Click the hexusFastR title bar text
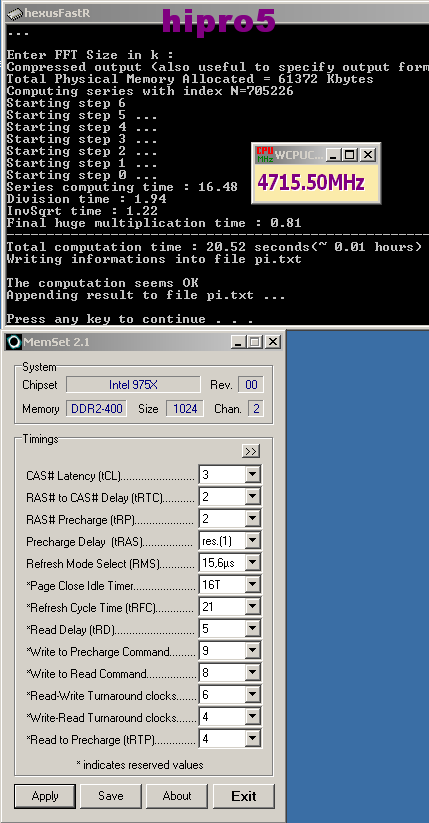The width and height of the screenshot is (429, 823). pyautogui.click(x=57, y=13)
